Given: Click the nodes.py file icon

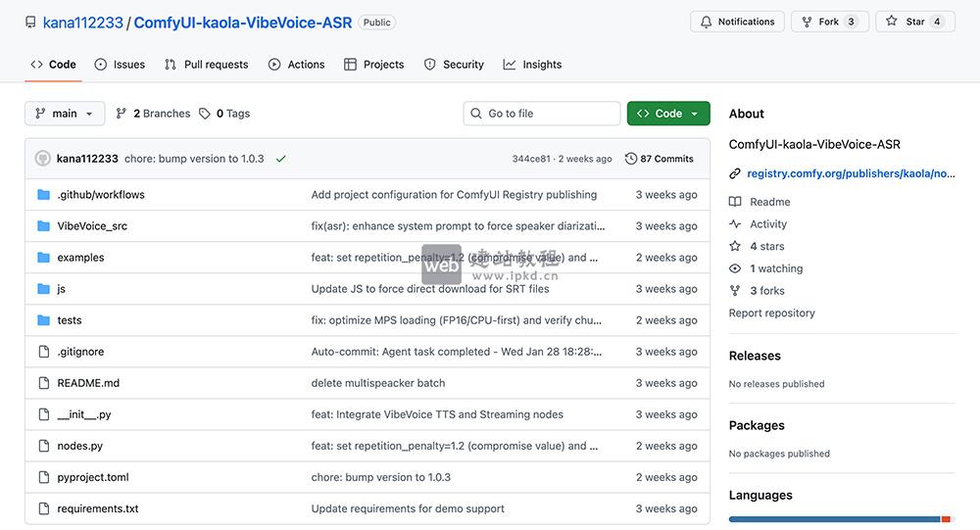Looking at the screenshot, I should point(44,446).
